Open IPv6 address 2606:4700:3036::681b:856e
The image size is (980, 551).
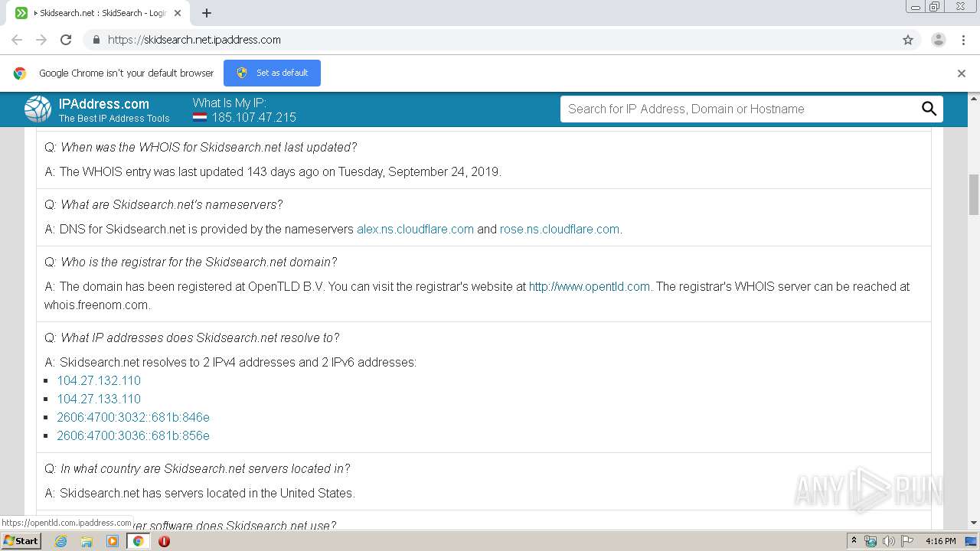click(x=133, y=435)
